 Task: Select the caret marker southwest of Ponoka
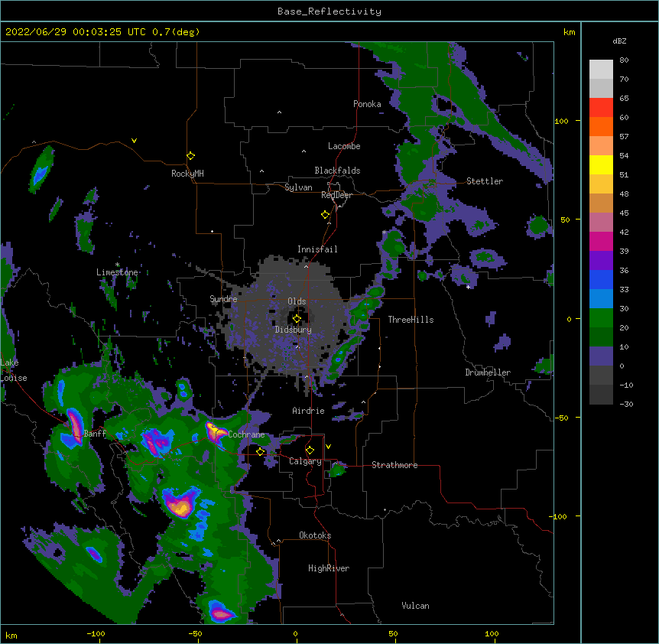280,112
